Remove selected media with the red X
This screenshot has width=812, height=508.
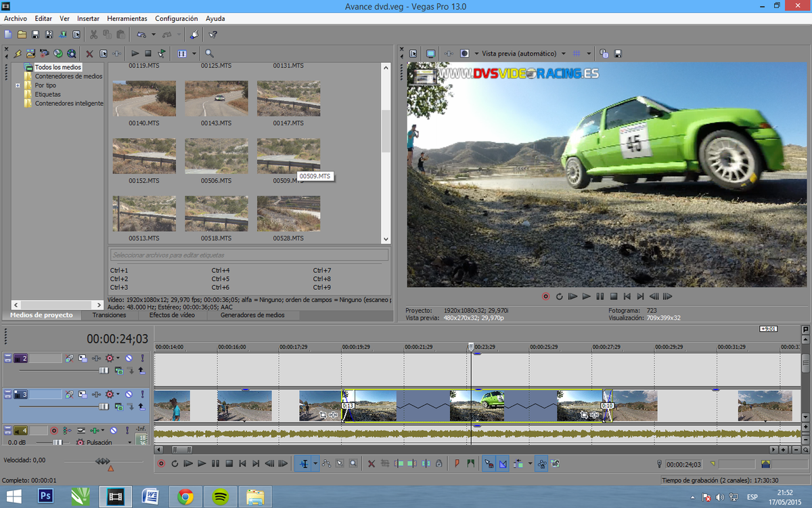89,53
